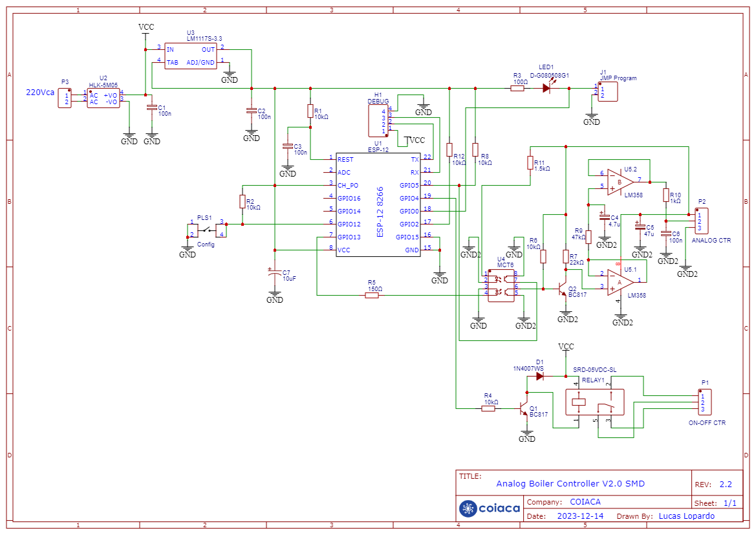Select the LED1 D-G080608G1 symbol
The width and height of the screenshot is (756, 535).
(545, 89)
